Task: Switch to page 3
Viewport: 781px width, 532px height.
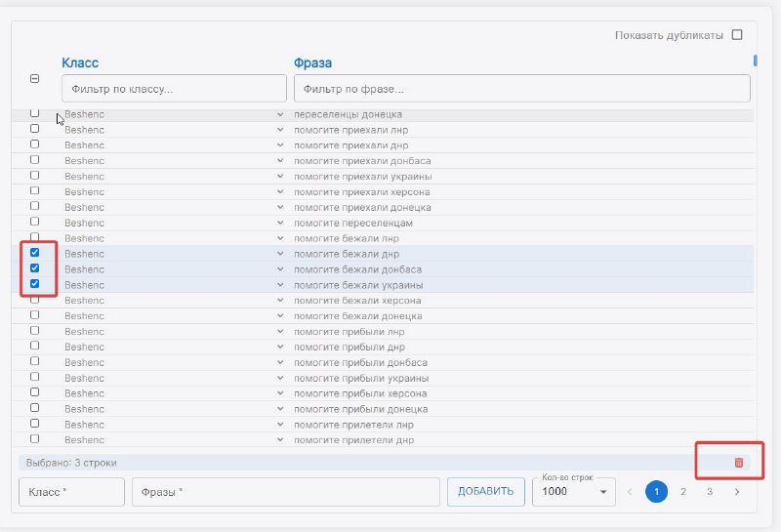Action: (710, 492)
